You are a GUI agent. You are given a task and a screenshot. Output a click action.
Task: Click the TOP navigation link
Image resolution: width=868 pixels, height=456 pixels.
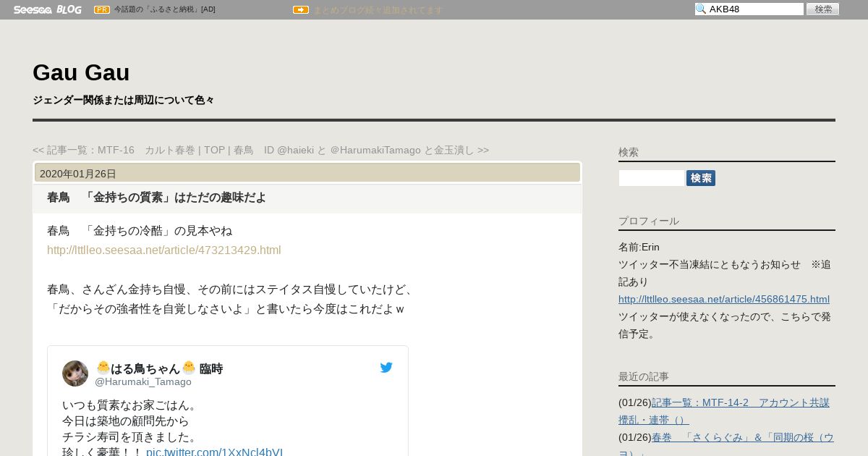pyautogui.click(x=214, y=150)
